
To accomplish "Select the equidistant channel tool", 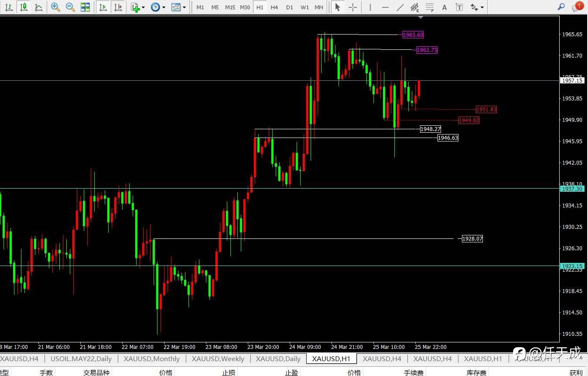I will pyautogui.click(x=415, y=7).
